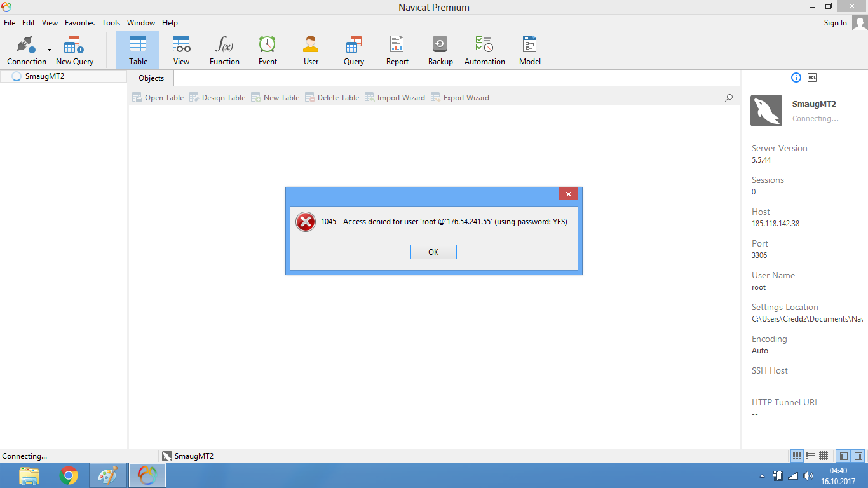Show the general information panel icon

coord(796,78)
